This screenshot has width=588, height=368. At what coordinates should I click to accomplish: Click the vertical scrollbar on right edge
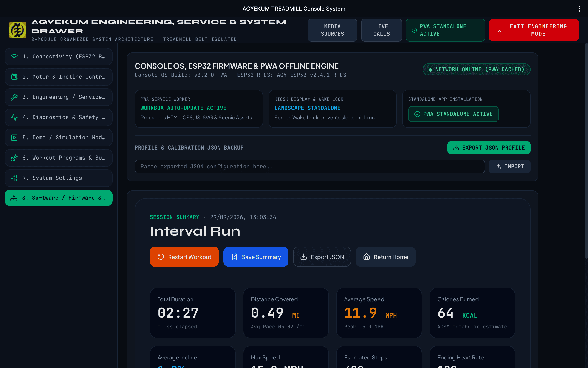(x=586, y=151)
